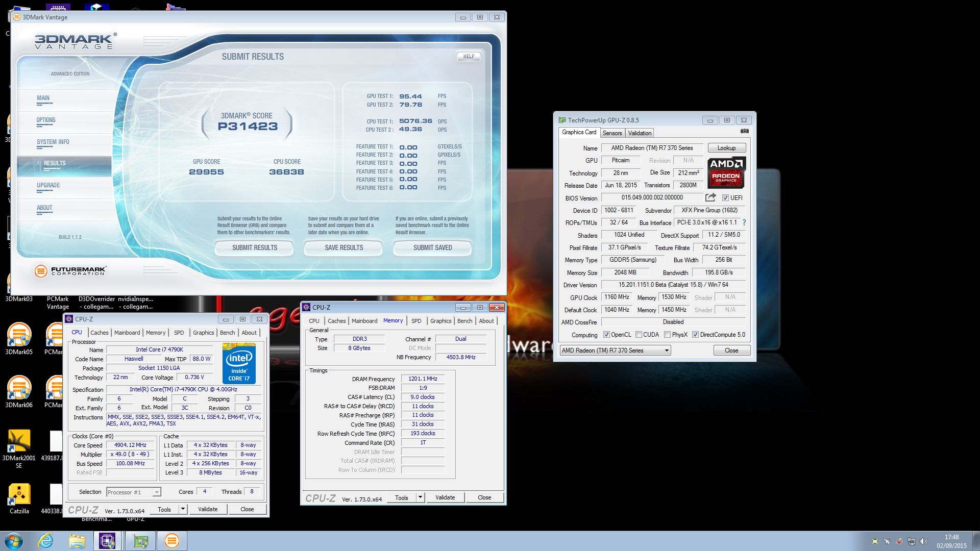
Task: Toggle the DirectCompute 5.0 checkbox
Action: point(695,335)
